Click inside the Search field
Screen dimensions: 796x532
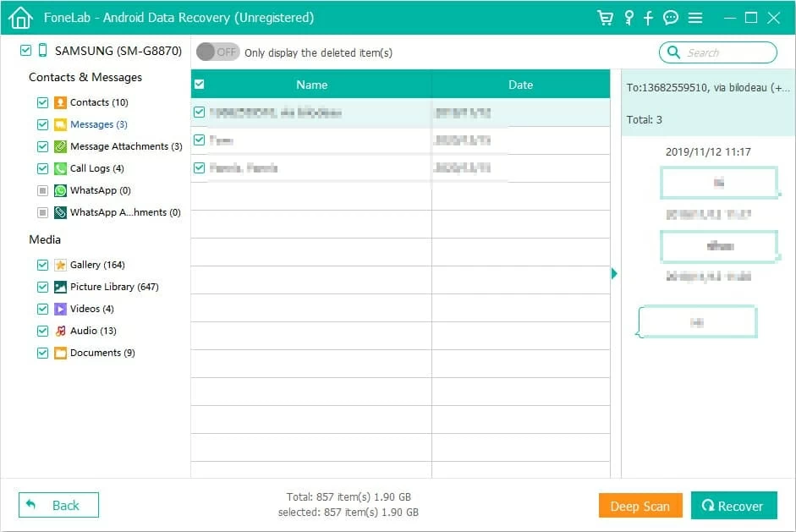[x=718, y=52]
